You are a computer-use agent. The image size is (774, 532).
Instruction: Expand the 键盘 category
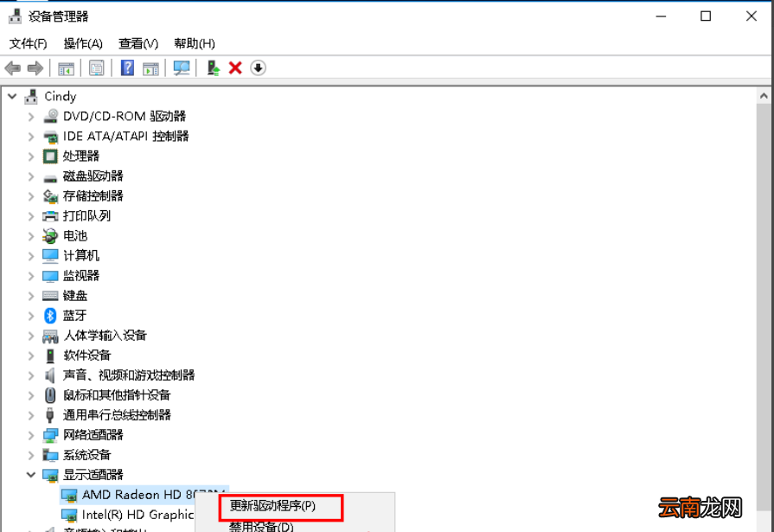tap(31, 296)
